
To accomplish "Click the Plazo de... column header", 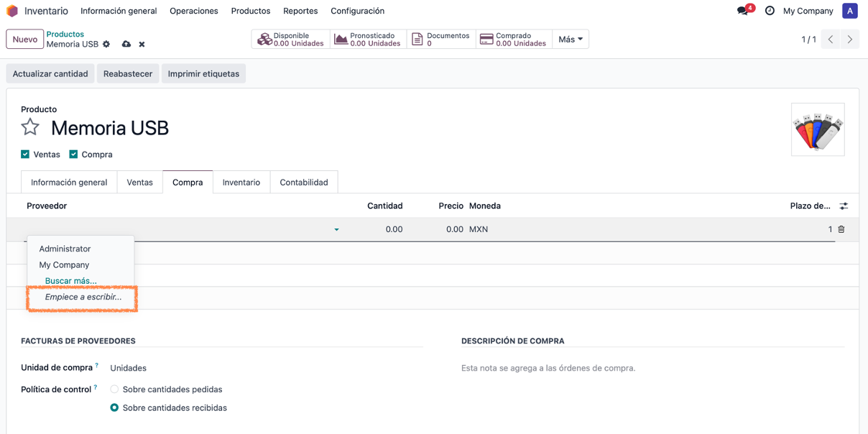I will tap(811, 206).
